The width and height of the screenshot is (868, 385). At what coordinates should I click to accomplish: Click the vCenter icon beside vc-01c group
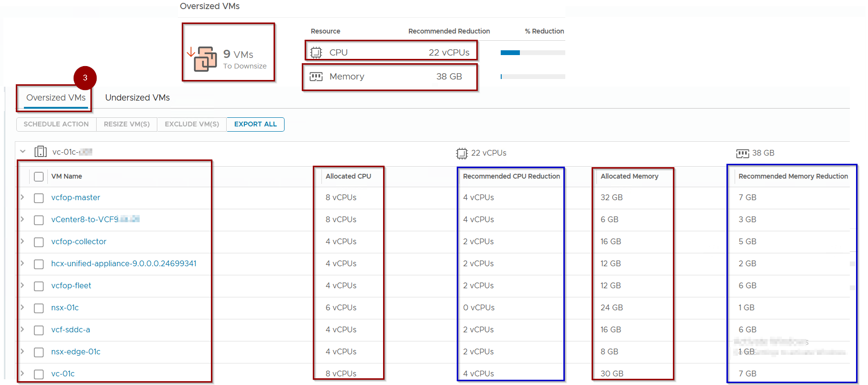(41, 152)
